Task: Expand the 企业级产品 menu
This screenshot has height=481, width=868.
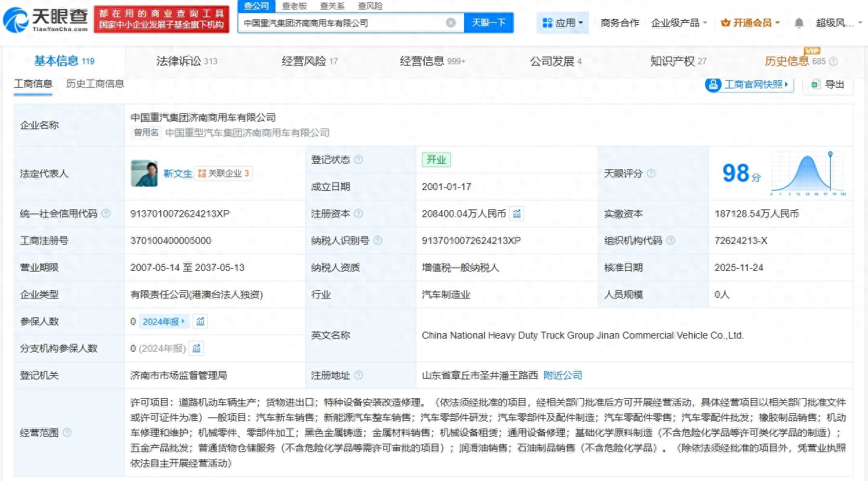Action: coord(679,23)
